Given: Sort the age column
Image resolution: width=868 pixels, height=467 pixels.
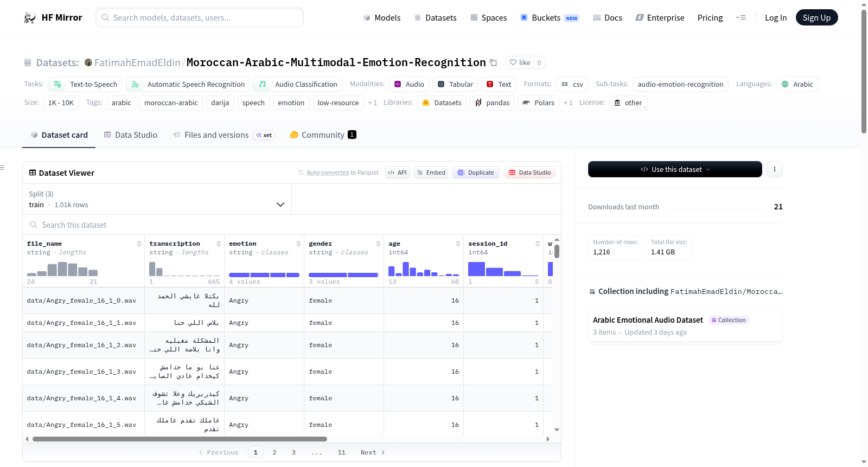Looking at the screenshot, I should (458, 244).
